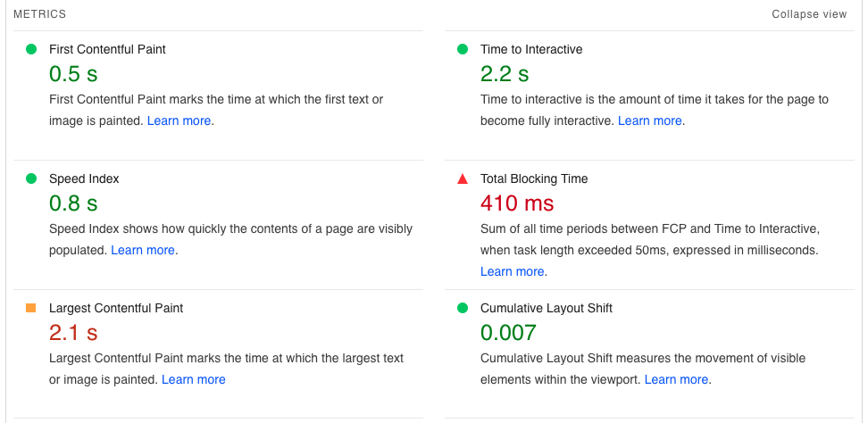Click the red Total Blocking Time triangle
The height and width of the screenshot is (423, 868).
coord(463,178)
